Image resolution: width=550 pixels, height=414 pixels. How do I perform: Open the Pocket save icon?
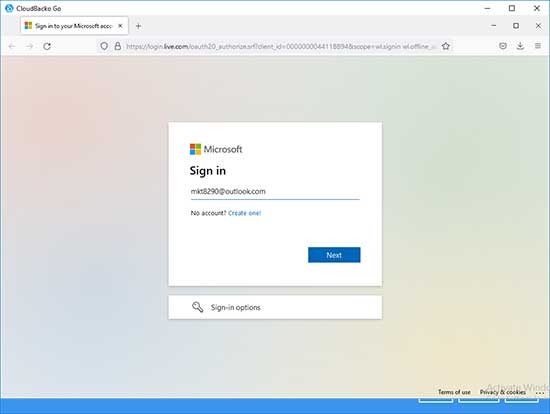503,46
